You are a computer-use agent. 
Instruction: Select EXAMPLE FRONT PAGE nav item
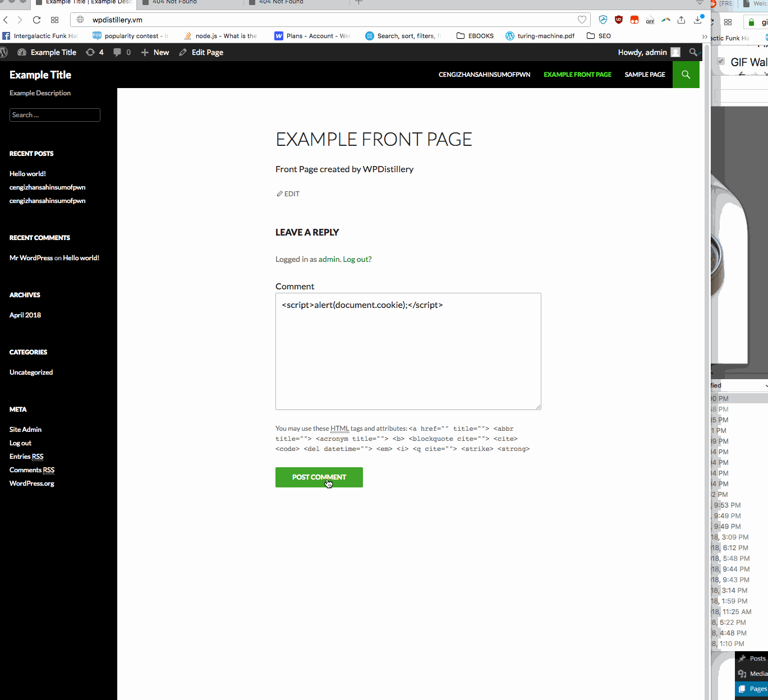[578, 75]
